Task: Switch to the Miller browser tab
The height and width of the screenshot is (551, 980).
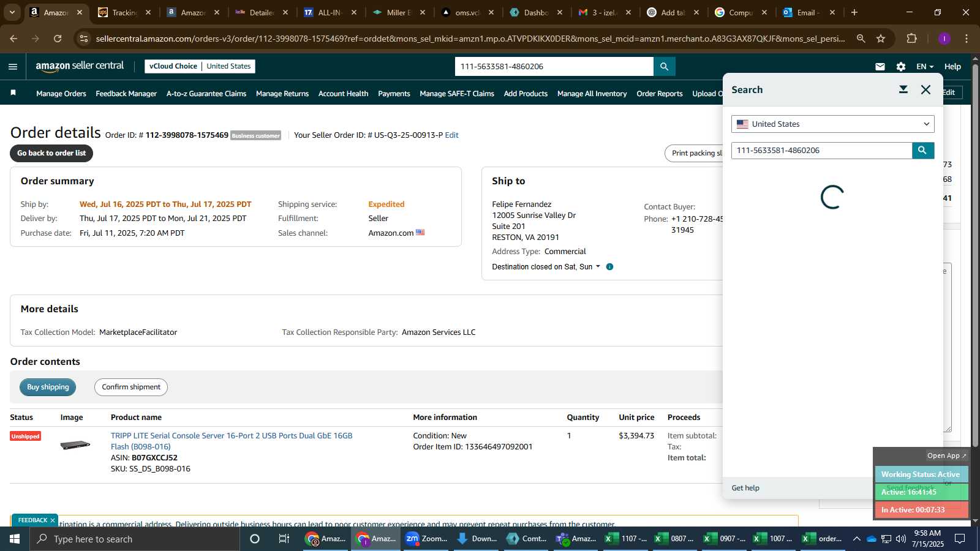Action: click(x=399, y=12)
